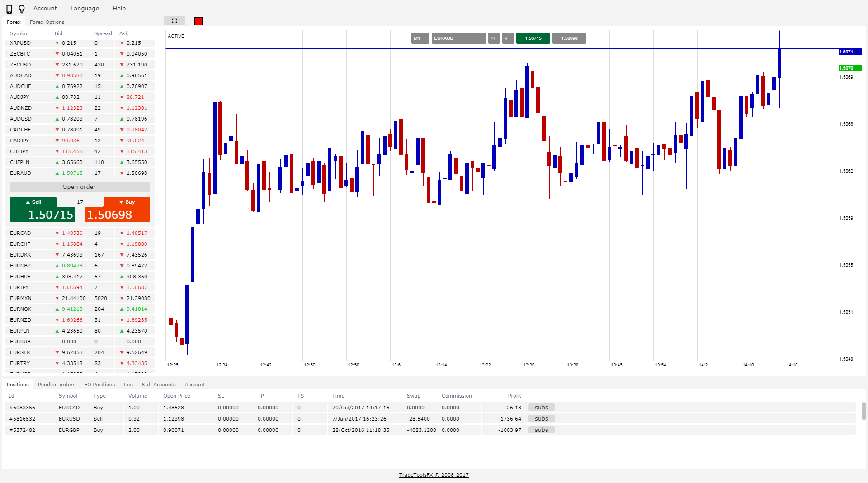Click green 1.50715 price button above chart
The height and width of the screenshot is (483, 868).
533,38
